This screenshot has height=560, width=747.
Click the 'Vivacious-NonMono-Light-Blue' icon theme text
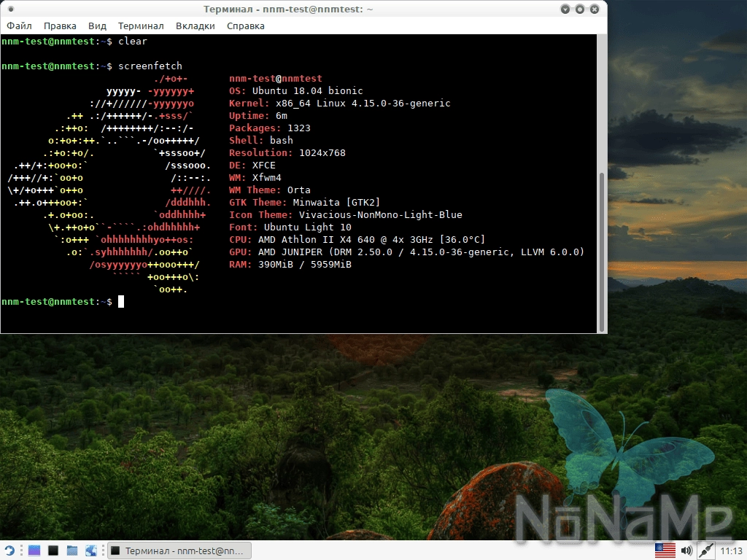tap(380, 214)
